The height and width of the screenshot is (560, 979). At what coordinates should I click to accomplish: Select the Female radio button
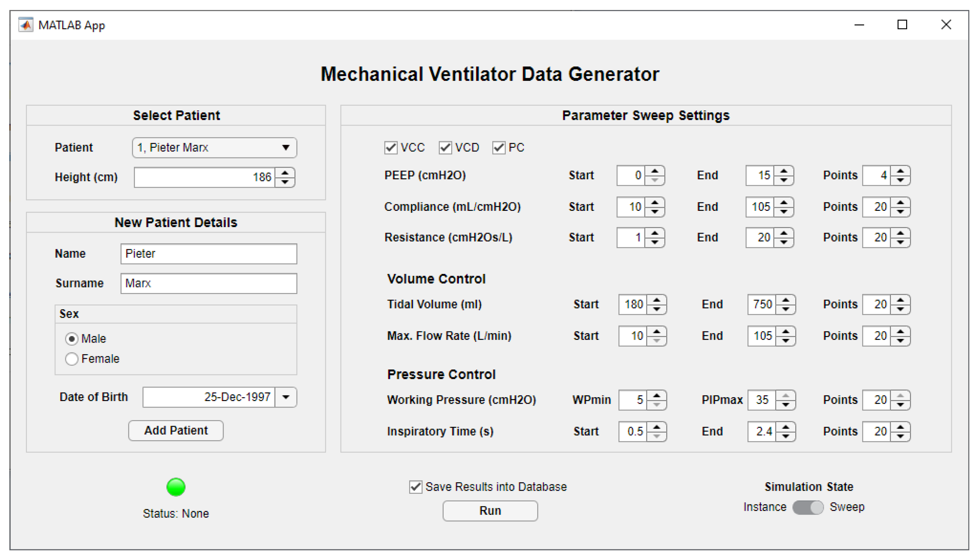(72, 359)
